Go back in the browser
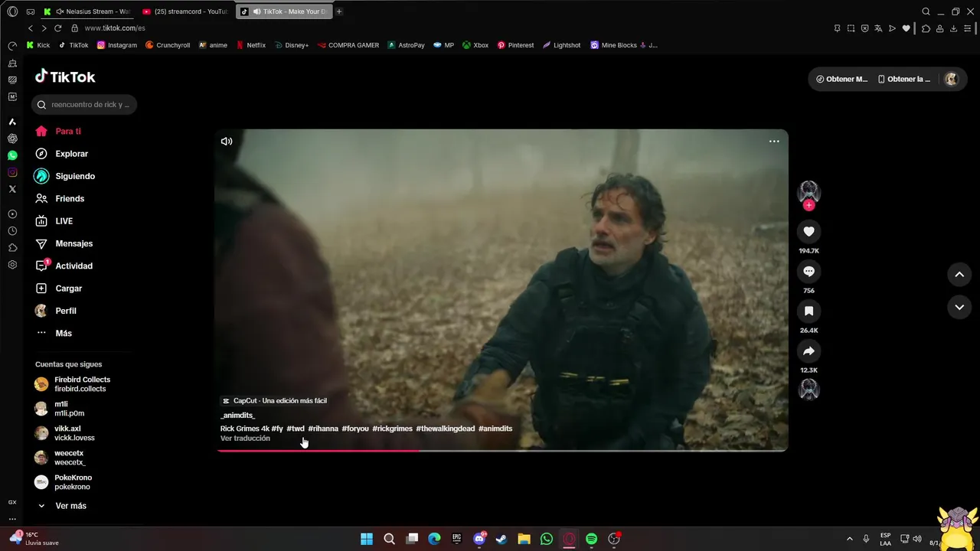 click(31, 28)
